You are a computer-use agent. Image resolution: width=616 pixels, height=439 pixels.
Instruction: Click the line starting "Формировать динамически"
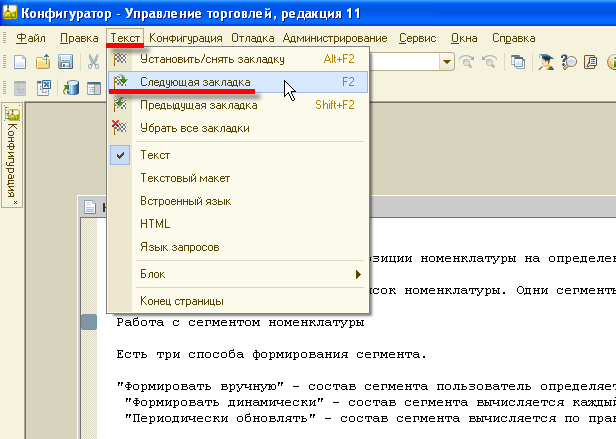tap(370, 402)
